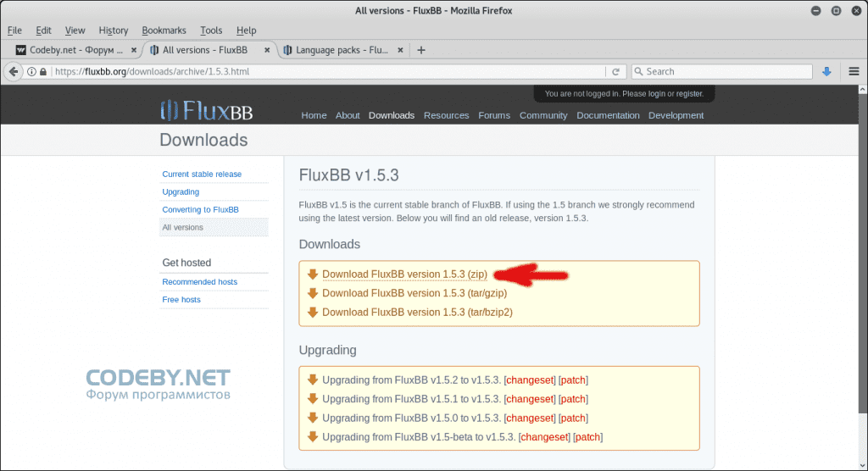Click the register link
Image resolution: width=868 pixels, height=471 pixels.
(688, 93)
